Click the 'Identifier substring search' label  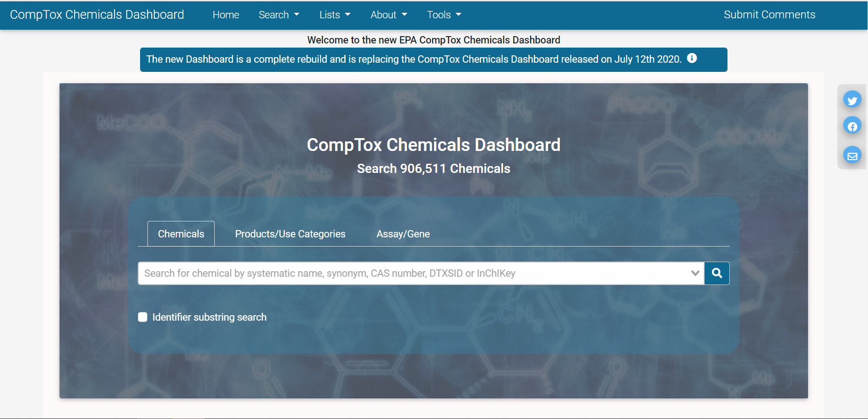coord(209,317)
